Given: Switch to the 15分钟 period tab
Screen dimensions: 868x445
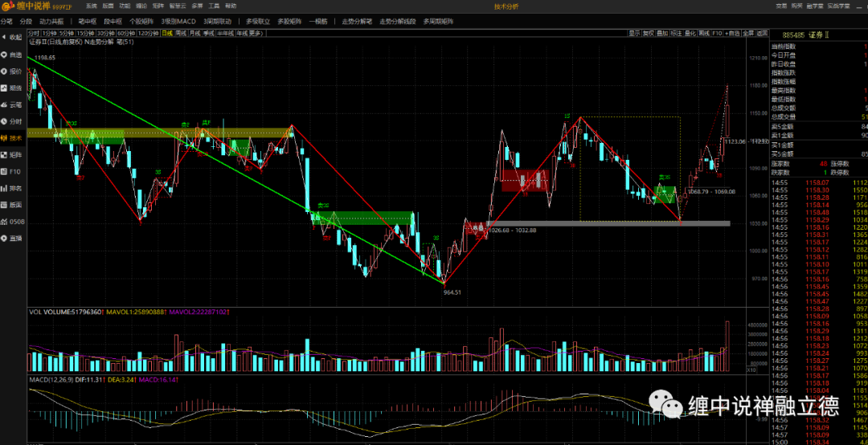Looking at the screenshot, I should click(x=86, y=33).
